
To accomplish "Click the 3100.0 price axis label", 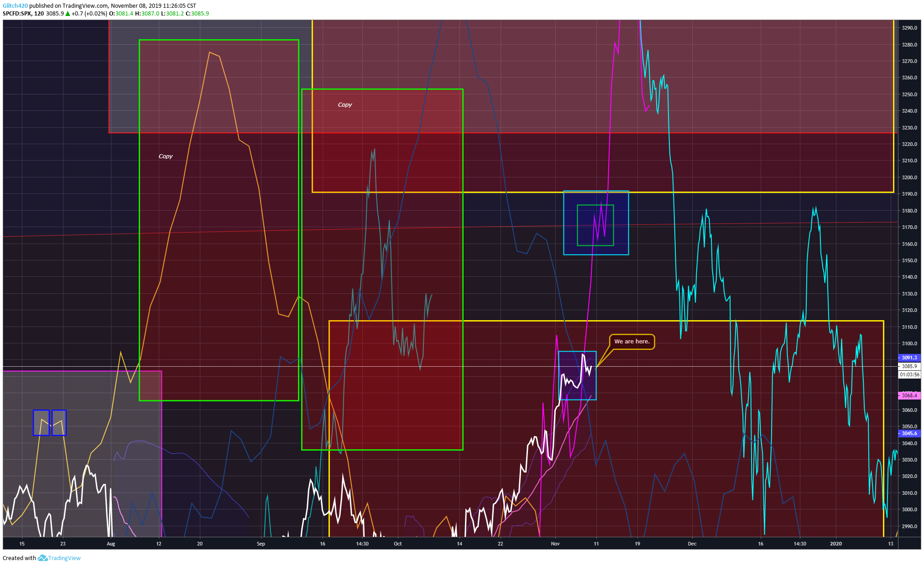I will coord(909,343).
